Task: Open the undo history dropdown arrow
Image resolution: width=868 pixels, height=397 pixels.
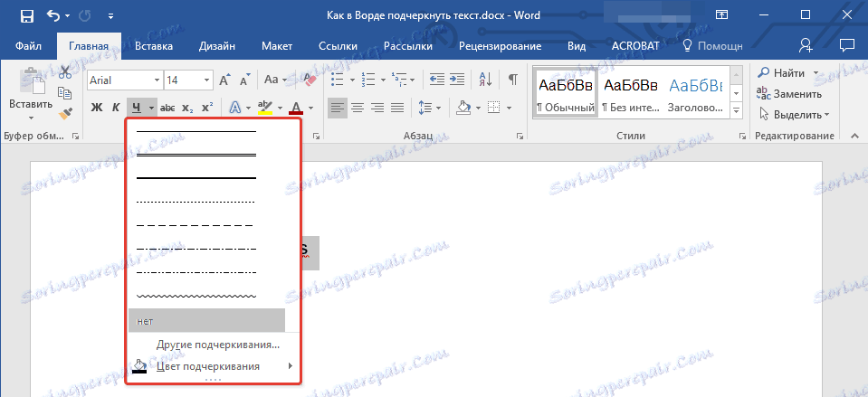Action: click(68, 16)
